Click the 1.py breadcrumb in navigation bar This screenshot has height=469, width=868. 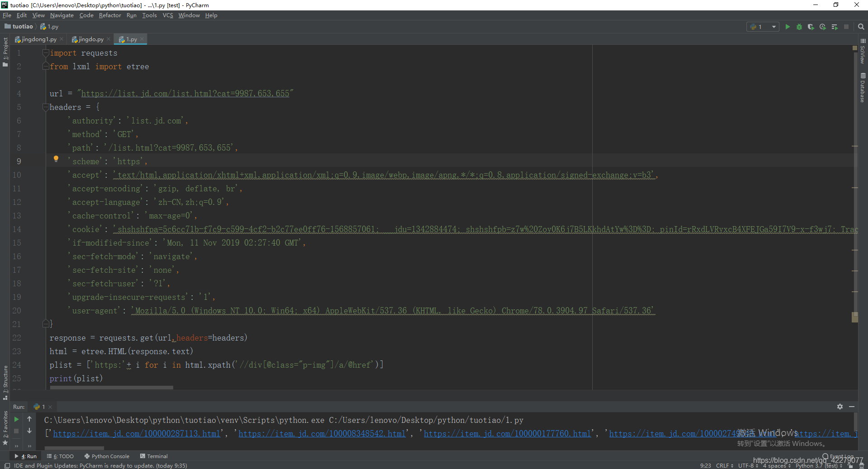49,27
